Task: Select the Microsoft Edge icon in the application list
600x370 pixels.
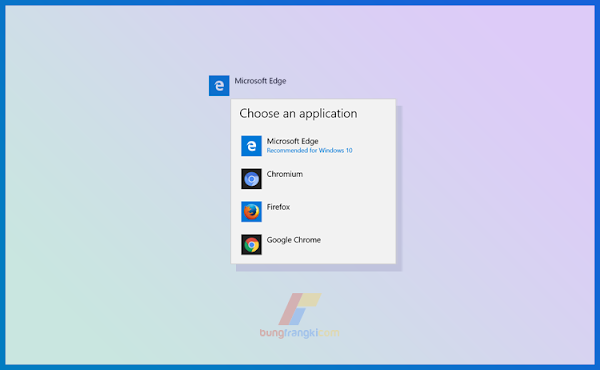Action: tap(251, 146)
